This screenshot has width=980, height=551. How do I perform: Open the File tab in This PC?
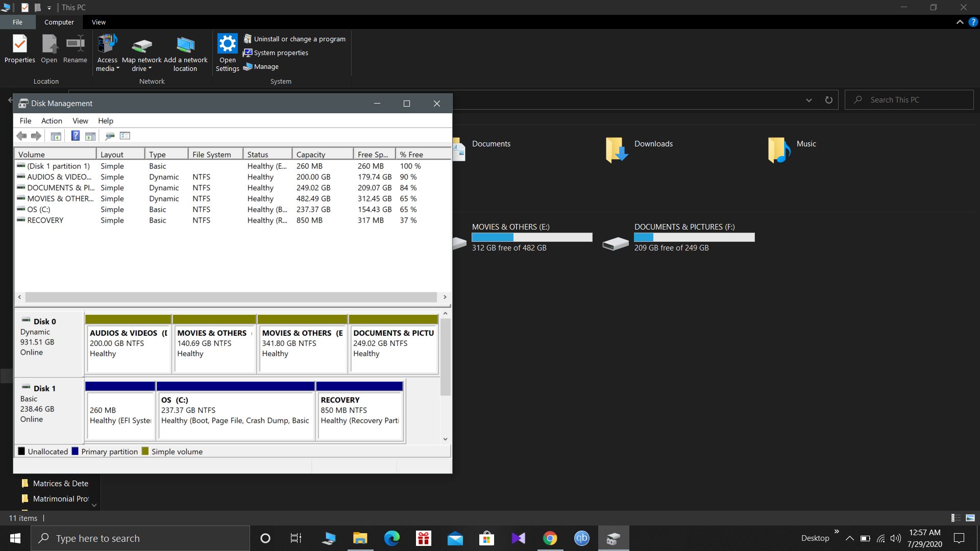point(17,22)
